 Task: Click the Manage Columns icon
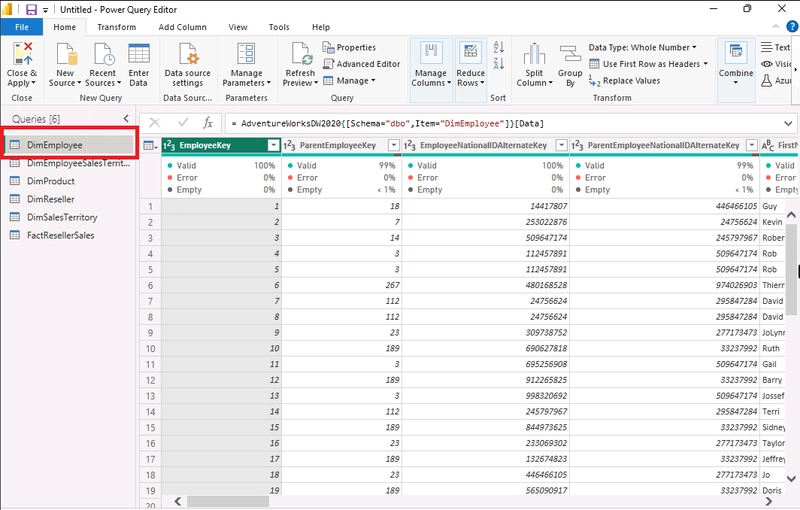click(x=431, y=54)
